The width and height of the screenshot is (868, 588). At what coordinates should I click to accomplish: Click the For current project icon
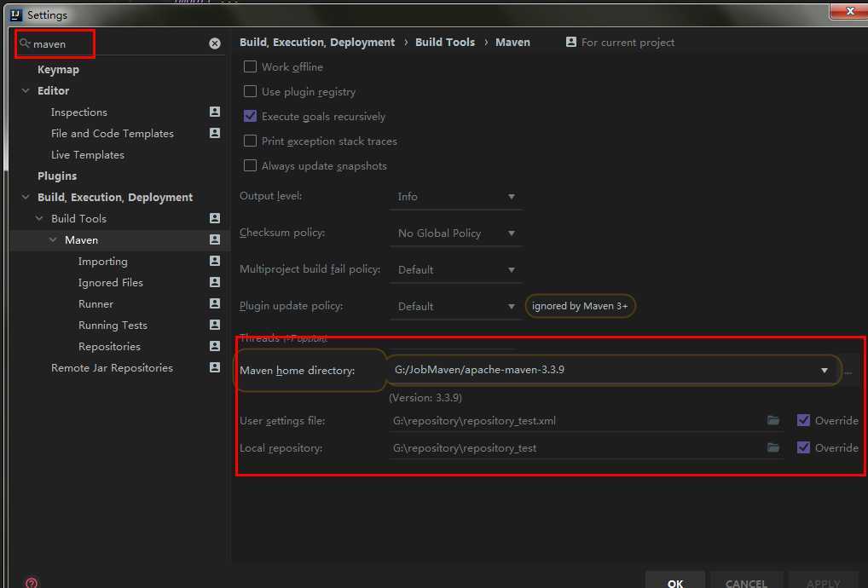571,42
